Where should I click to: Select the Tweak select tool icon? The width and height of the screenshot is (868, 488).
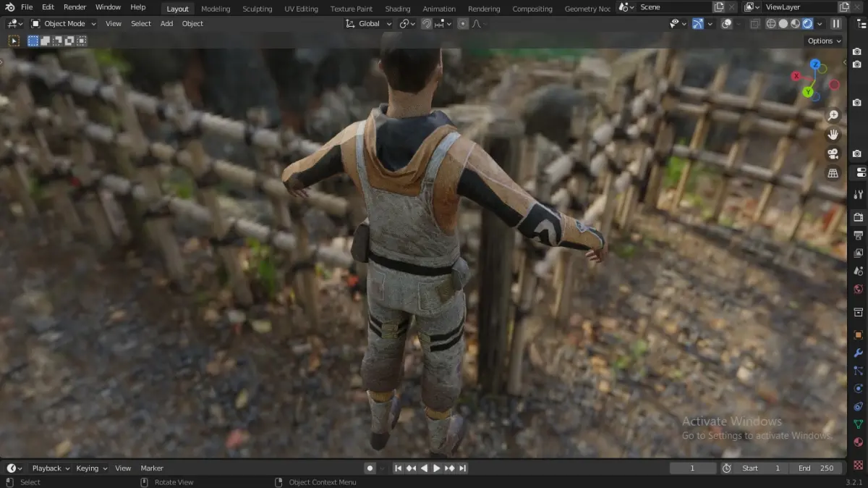tap(13, 41)
